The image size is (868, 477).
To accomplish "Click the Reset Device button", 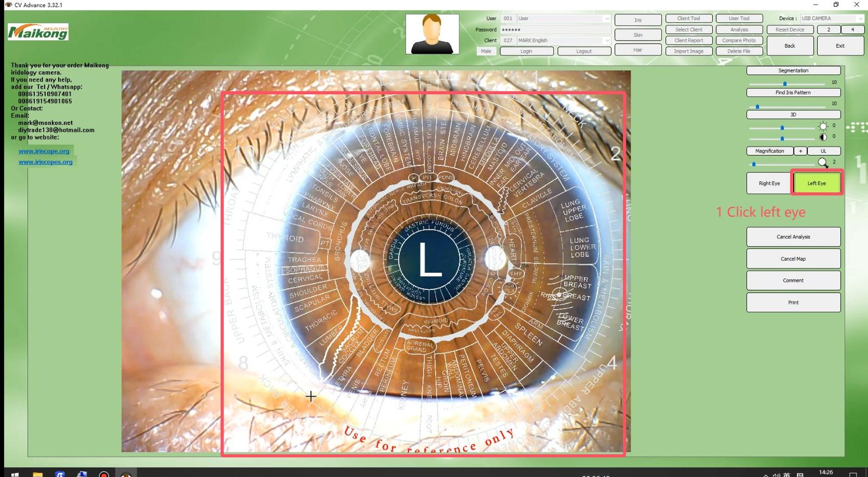I will pyautogui.click(x=790, y=29).
